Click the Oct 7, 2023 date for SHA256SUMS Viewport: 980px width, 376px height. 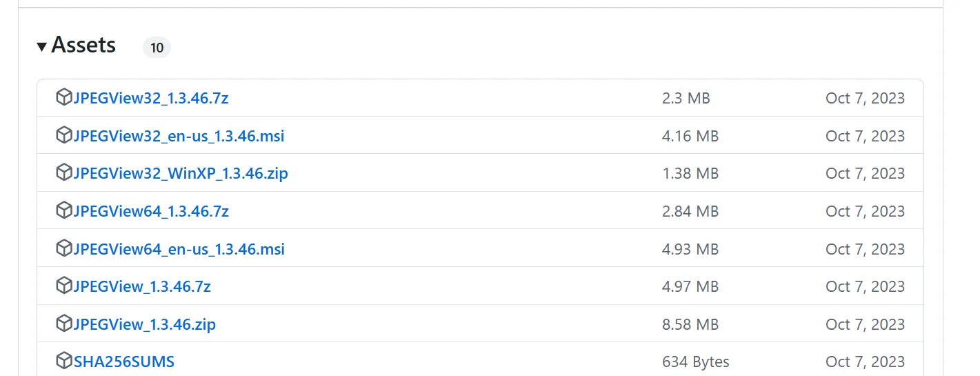pos(865,362)
